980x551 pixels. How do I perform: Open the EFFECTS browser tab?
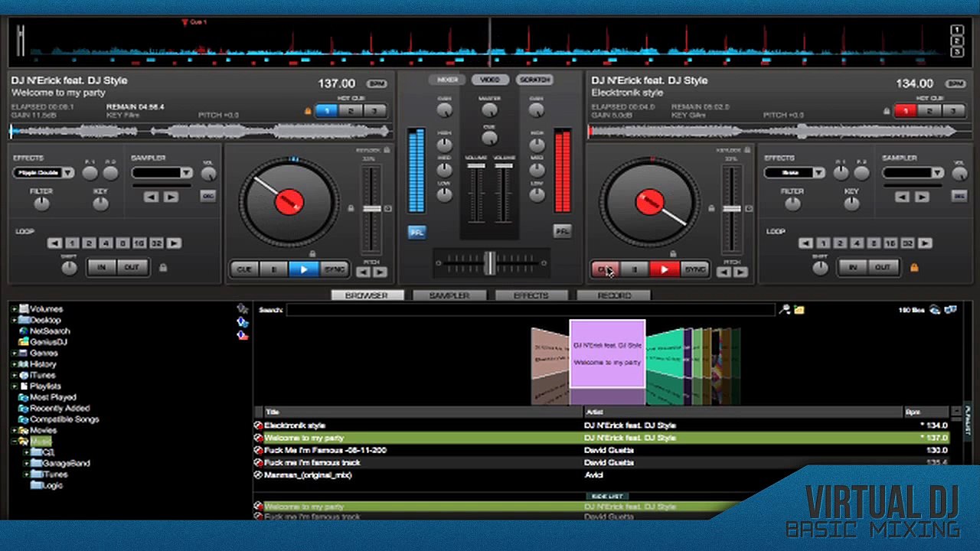coord(531,295)
